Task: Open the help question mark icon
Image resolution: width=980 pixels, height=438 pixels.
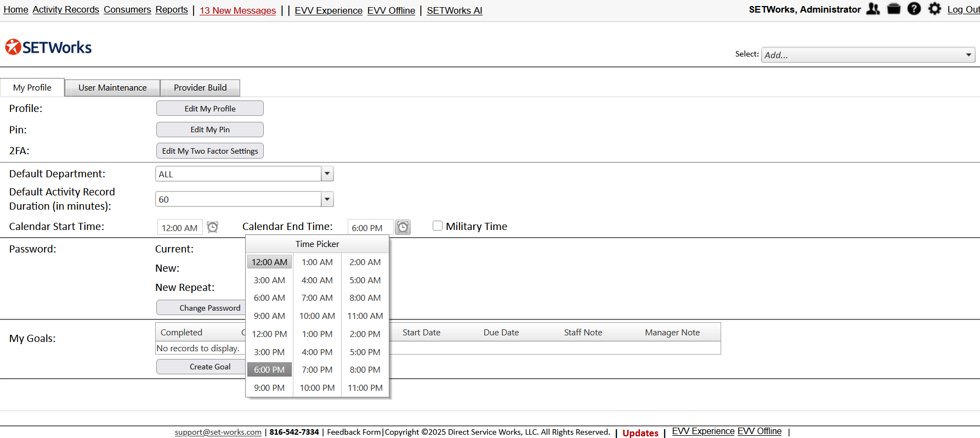Action: click(914, 9)
